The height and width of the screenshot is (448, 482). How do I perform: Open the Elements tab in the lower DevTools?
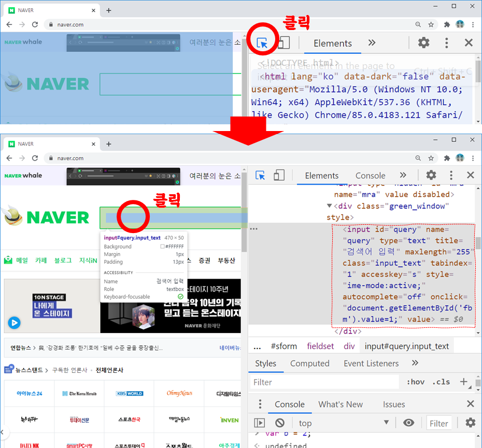321,176
